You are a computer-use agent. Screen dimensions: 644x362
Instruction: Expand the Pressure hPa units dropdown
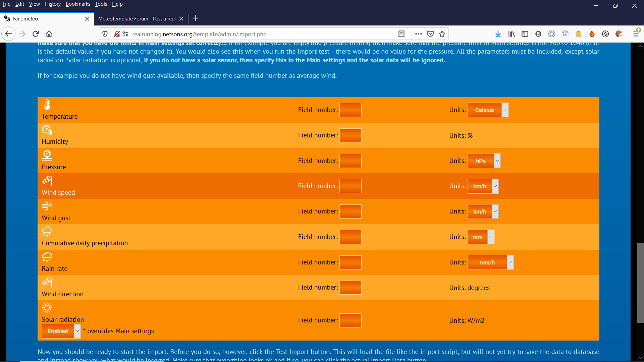click(484, 161)
